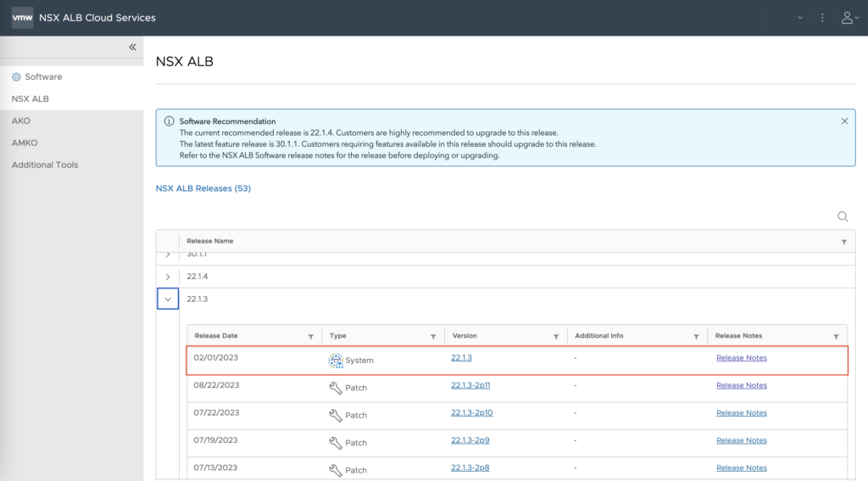Open version link 22.1.3

[461, 358]
